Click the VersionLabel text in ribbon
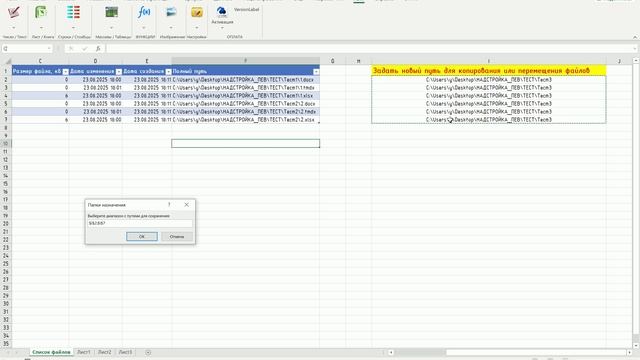640x360 pixels. click(x=246, y=9)
